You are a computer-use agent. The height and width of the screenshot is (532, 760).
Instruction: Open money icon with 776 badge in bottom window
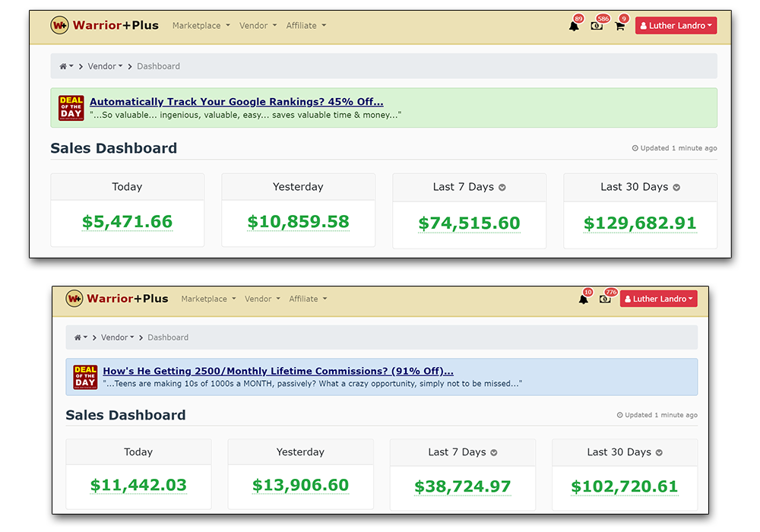coord(605,299)
